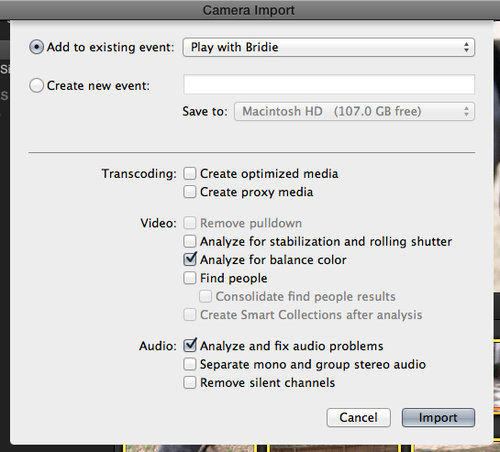Select the Create new event radio button
Screen dimensions: 500x452
pyautogui.click(x=36, y=86)
